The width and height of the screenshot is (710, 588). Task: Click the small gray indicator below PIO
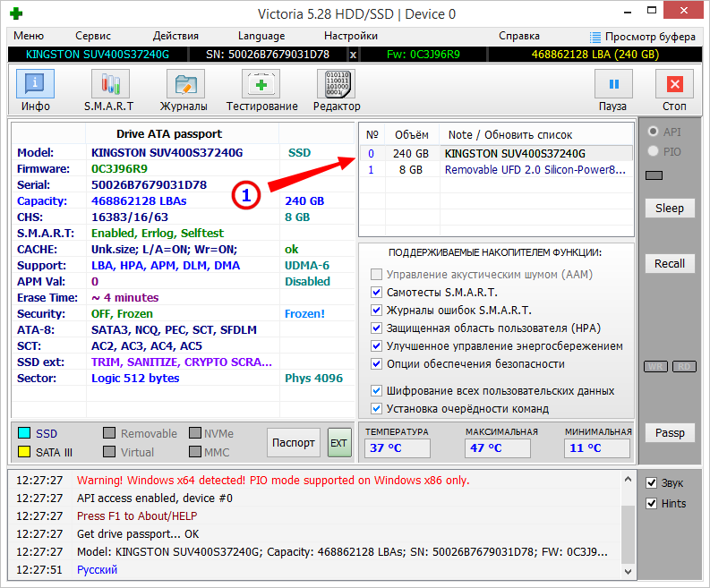(x=654, y=175)
